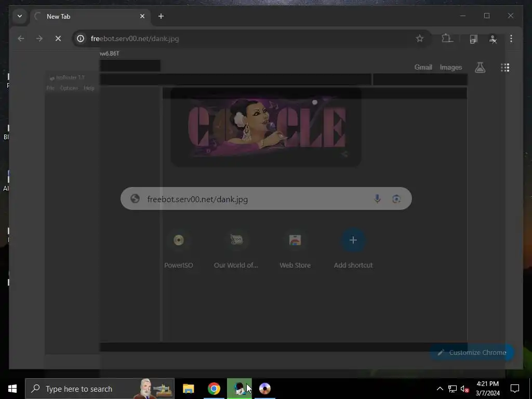Screen dimensions: 532x399
Task: Open the Extensions puzzle icon
Action: [447, 38]
